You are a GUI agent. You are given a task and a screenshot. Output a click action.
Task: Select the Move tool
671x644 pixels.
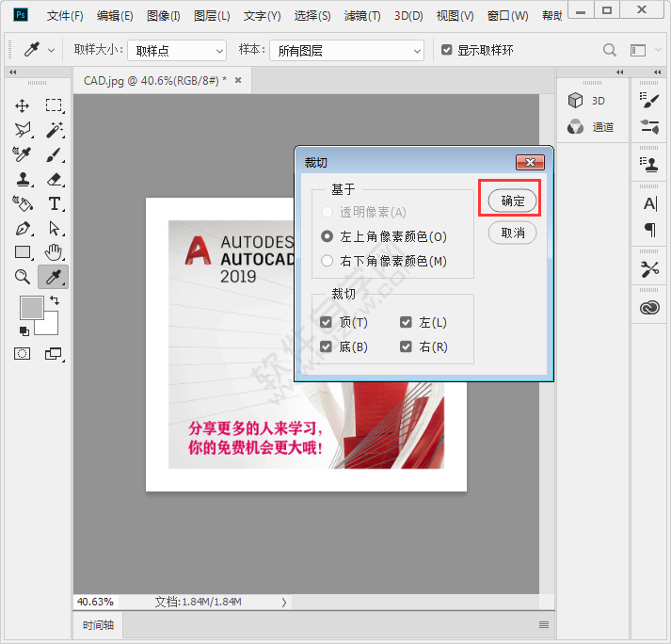point(22,105)
